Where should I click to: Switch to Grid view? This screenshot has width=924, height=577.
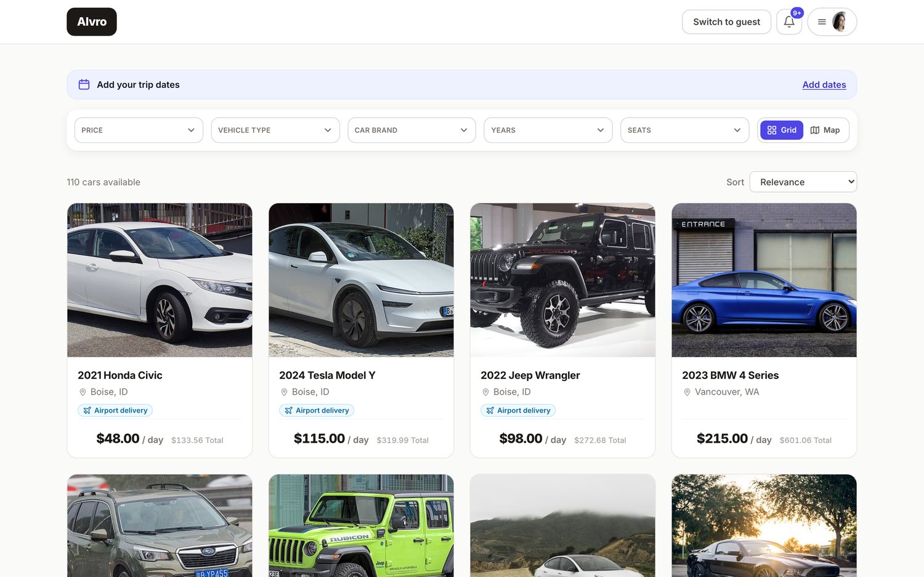[782, 130]
